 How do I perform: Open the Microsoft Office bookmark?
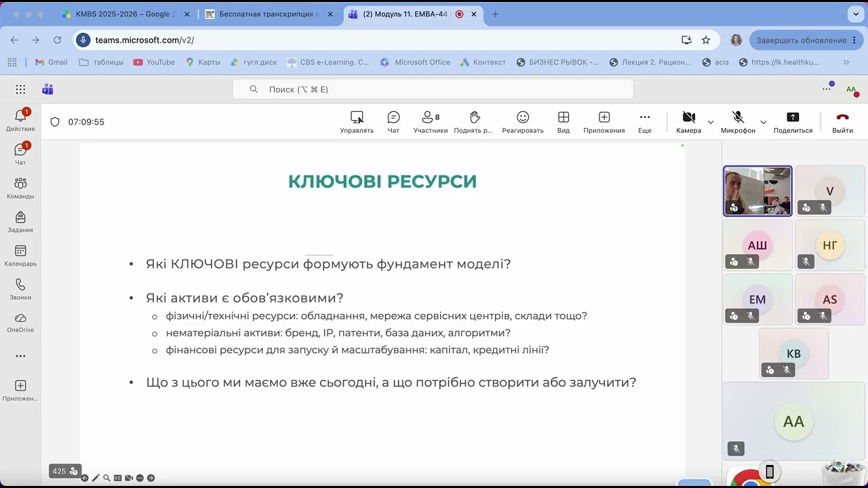point(414,62)
